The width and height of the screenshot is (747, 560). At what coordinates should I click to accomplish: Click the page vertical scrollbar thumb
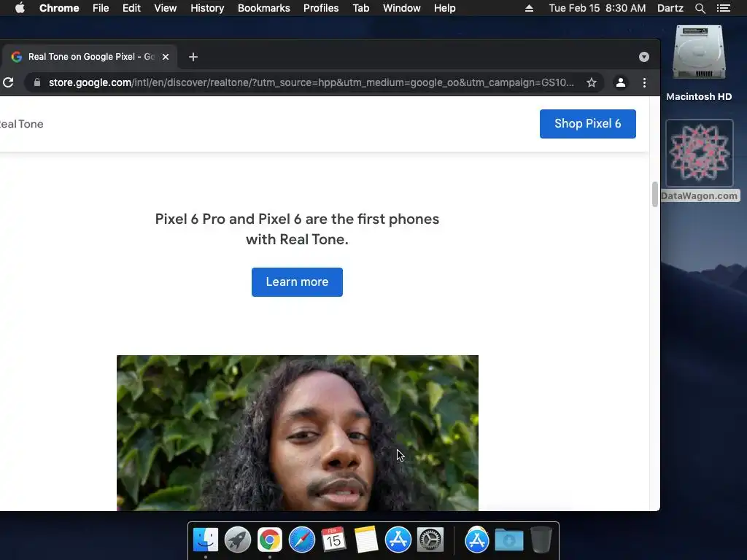click(x=654, y=194)
